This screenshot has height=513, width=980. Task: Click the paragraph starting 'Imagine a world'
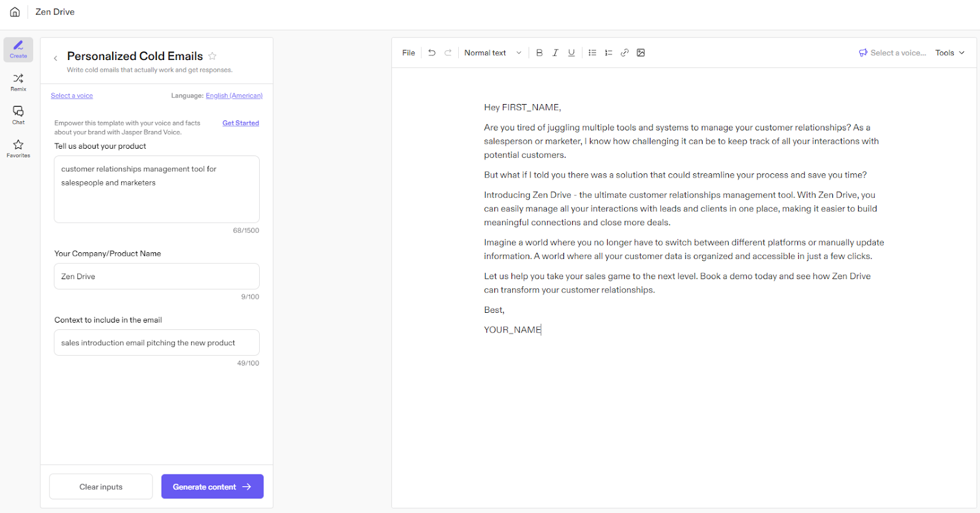click(x=684, y=249)
